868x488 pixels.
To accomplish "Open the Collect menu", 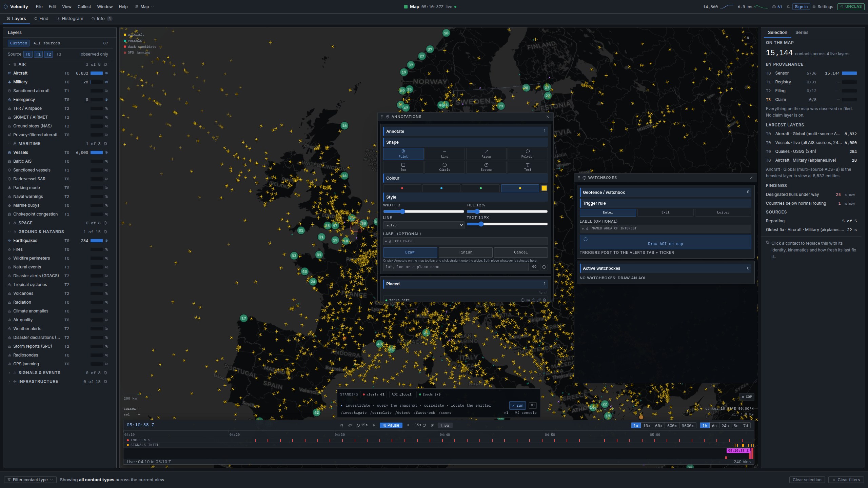I will (84, 7).
